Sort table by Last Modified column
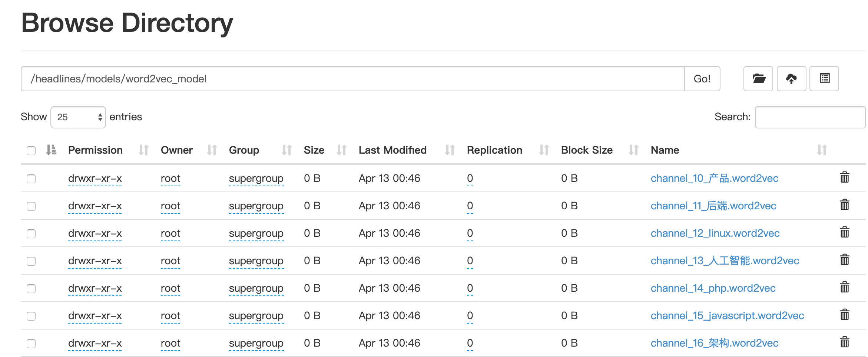 click(392, 150)
